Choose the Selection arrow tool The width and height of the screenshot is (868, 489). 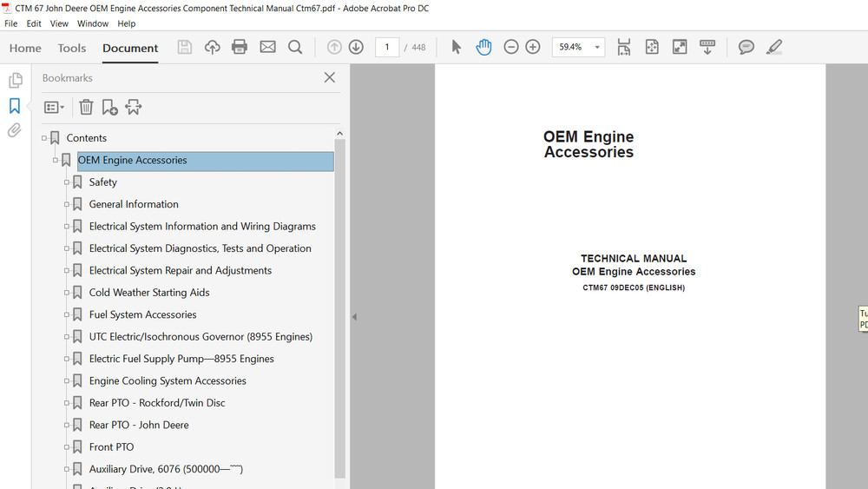point(456,47)
